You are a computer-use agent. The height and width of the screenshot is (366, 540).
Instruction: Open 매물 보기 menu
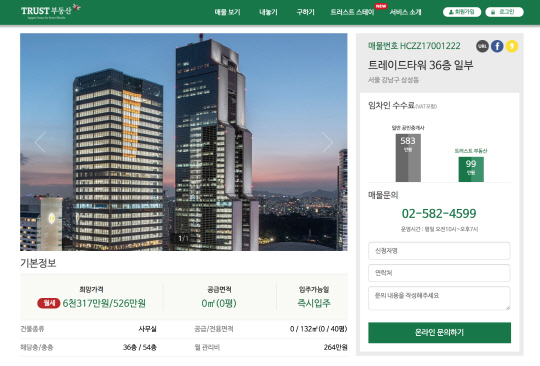(x=227, y=12)
